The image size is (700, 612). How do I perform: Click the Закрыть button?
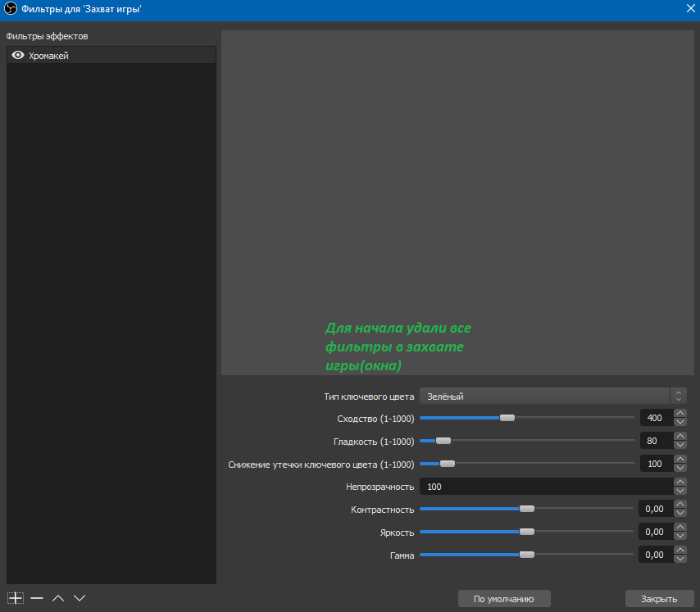[659, 599]
